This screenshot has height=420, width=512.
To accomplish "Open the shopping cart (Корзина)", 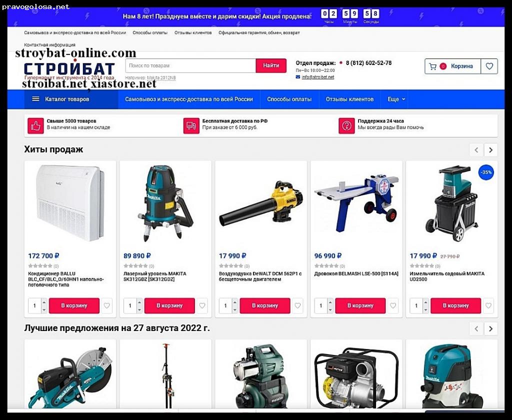I will 452,66.
